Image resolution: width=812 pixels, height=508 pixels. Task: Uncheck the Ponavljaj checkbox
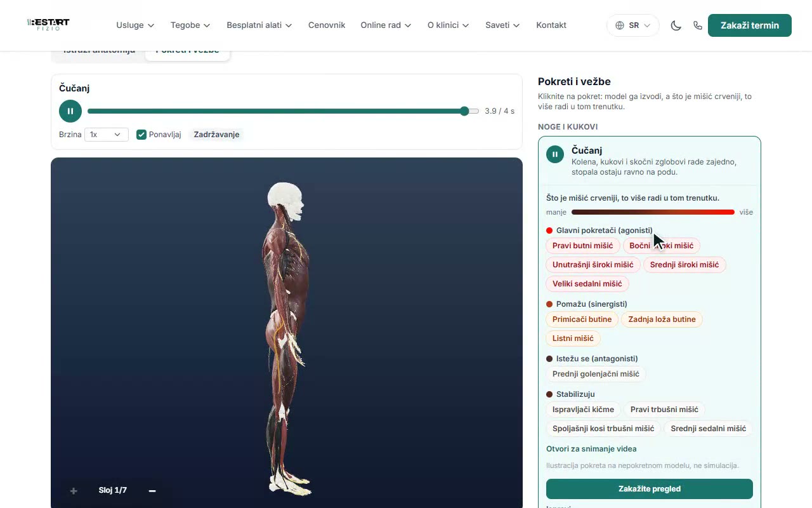[141, 135]
